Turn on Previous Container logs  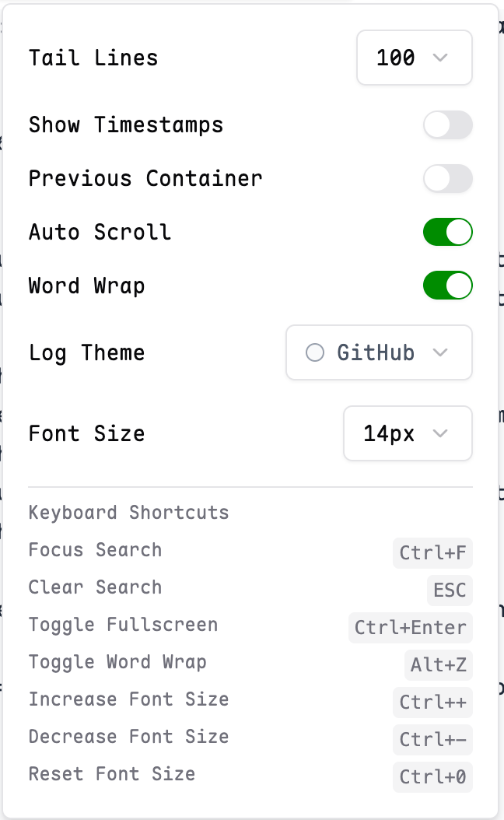(448, 178)
